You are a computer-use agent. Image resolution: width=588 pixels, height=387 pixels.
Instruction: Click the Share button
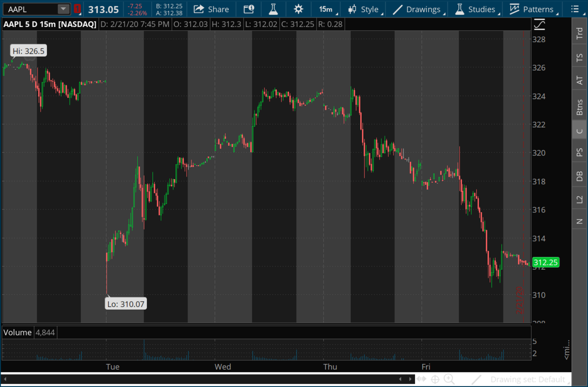pos(211,9)
